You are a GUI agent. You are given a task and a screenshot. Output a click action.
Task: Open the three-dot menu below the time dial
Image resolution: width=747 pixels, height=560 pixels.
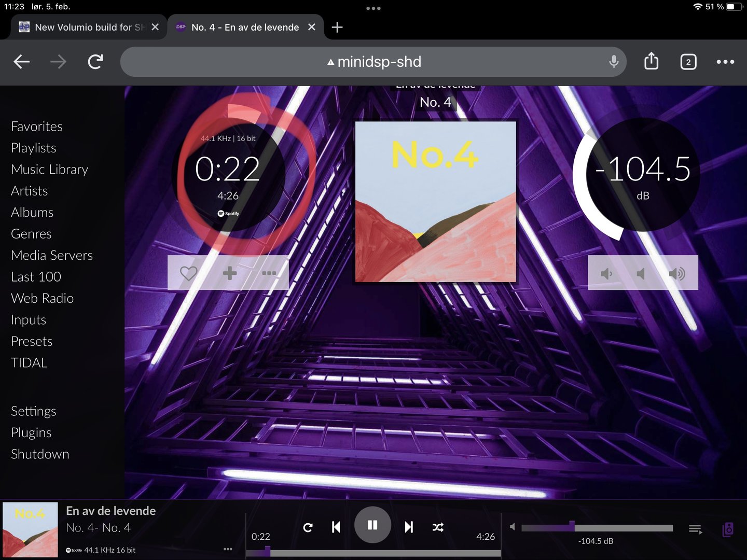(x=269, y=273)
